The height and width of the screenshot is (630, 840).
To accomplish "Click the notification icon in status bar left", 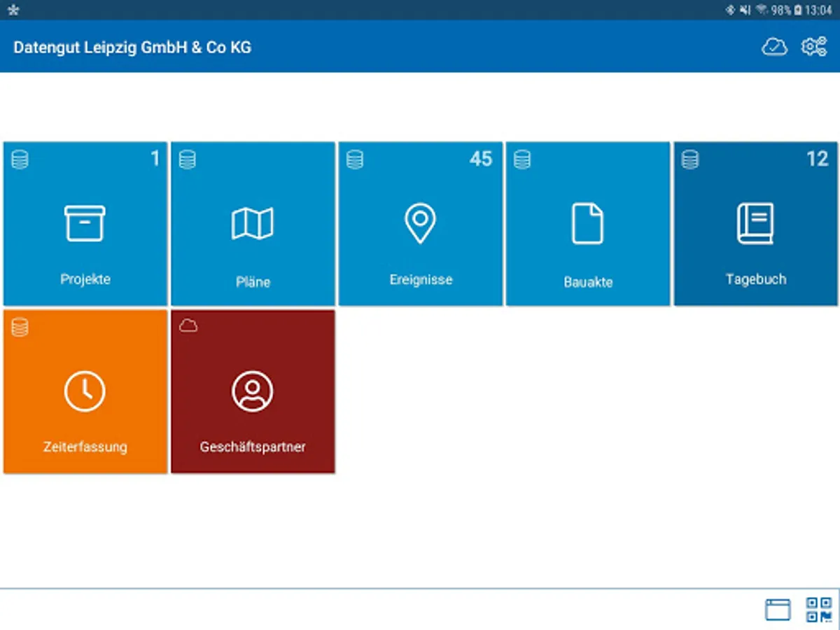I will (x=13, y=10).
